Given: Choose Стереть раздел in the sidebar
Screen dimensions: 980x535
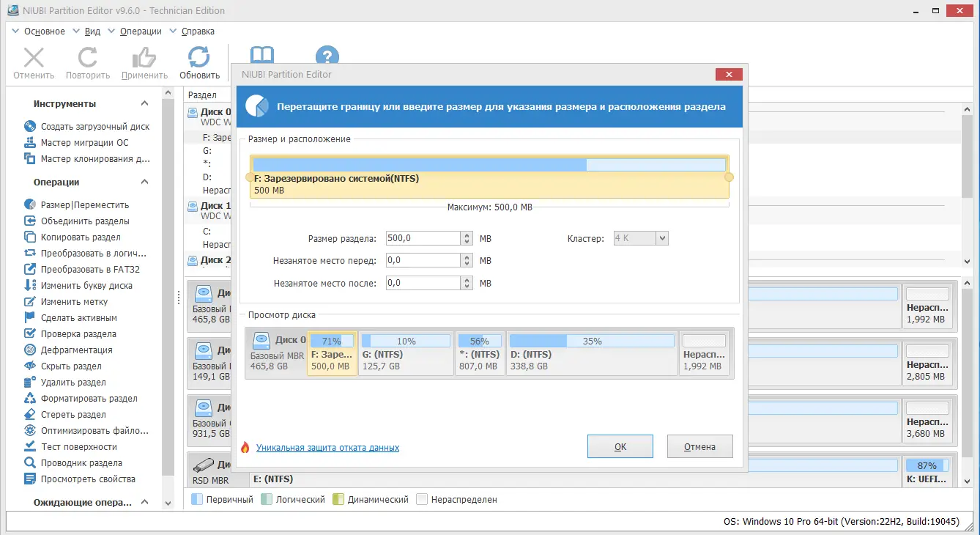Looking at the screenshot, I should 73,415.
